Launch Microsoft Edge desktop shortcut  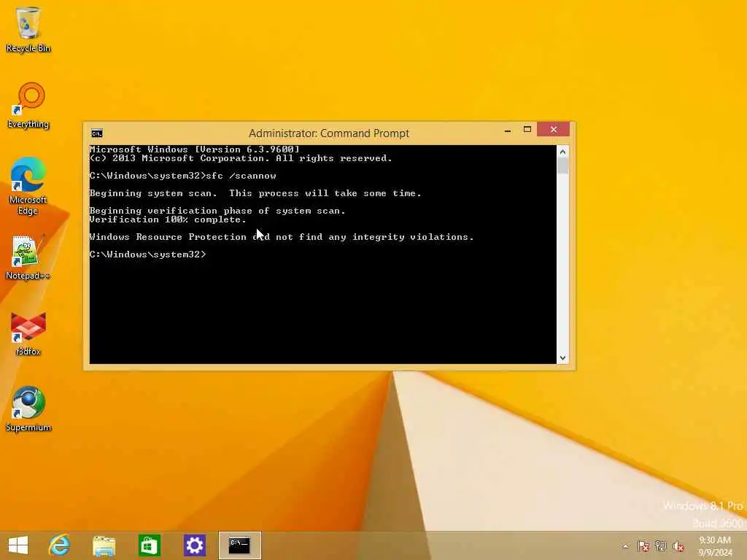28,186
